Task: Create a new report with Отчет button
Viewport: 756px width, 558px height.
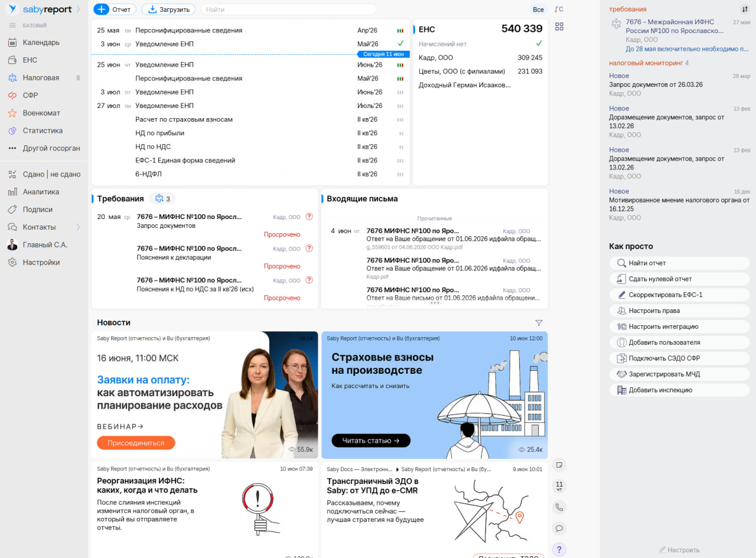Action: coord(115,9)
